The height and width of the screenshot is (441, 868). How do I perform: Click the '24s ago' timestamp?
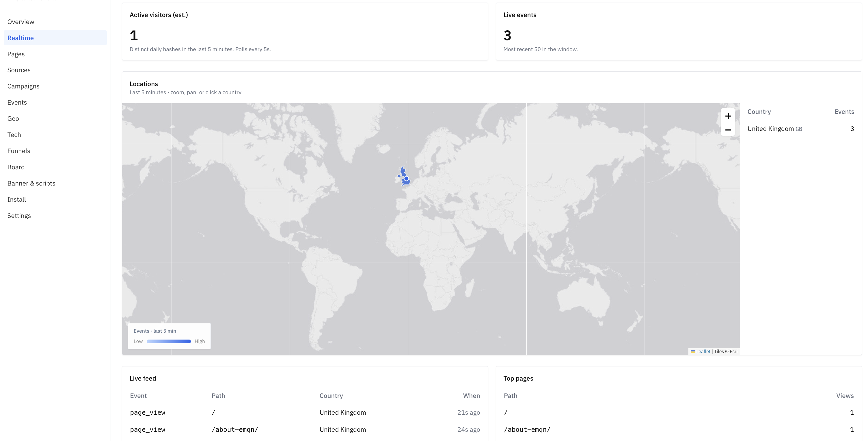click(x=468, y=429)
